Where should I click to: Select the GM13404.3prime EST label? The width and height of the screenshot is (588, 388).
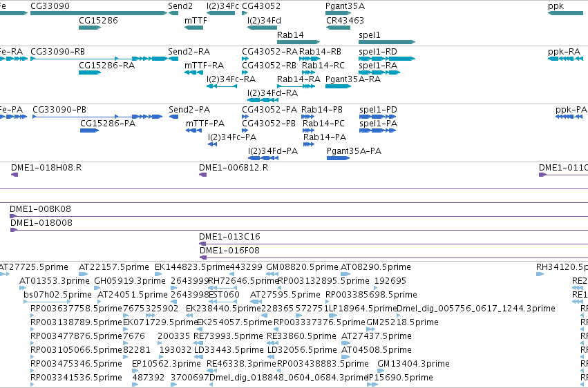click(413, 364)
